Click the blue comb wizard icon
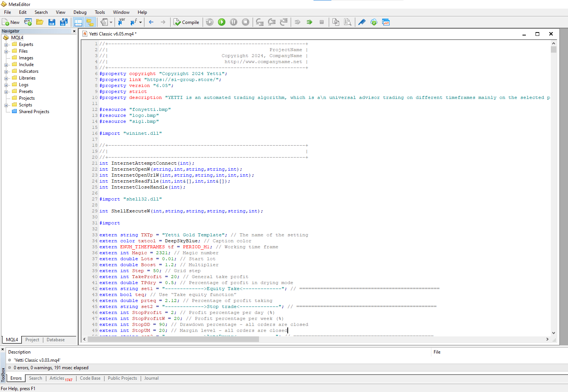Image resolution: width=568 pixels, height=392 pixels. click(x=362, y=22)
